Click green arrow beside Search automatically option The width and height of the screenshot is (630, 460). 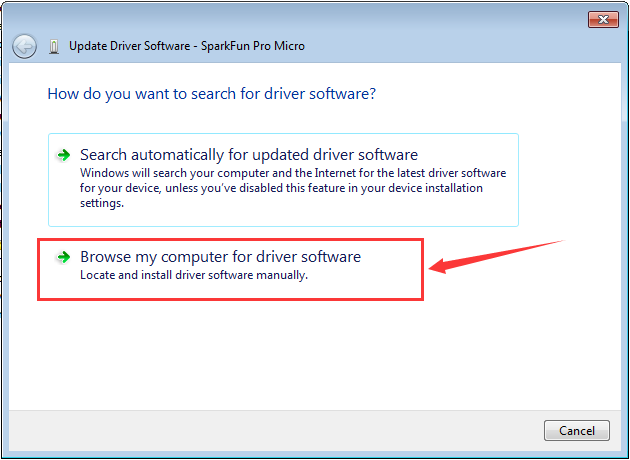click(63, 155)
